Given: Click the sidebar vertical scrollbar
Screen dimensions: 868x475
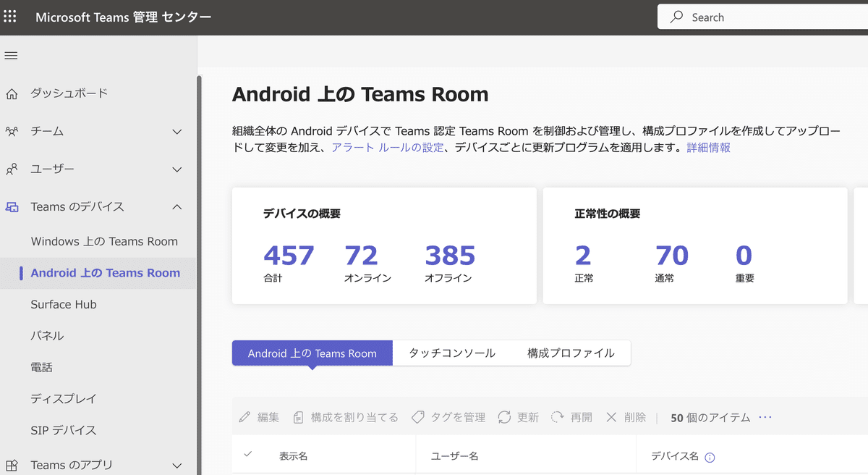Looking at the screenshot, I should point(199,275).
